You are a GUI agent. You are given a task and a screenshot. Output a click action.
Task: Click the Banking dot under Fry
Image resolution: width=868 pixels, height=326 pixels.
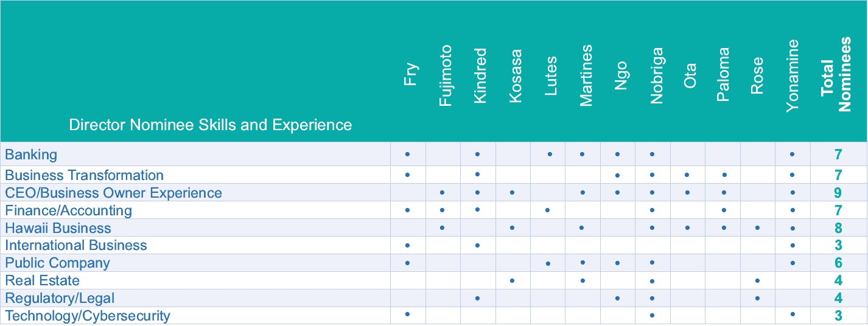click(x=407, y=154)
